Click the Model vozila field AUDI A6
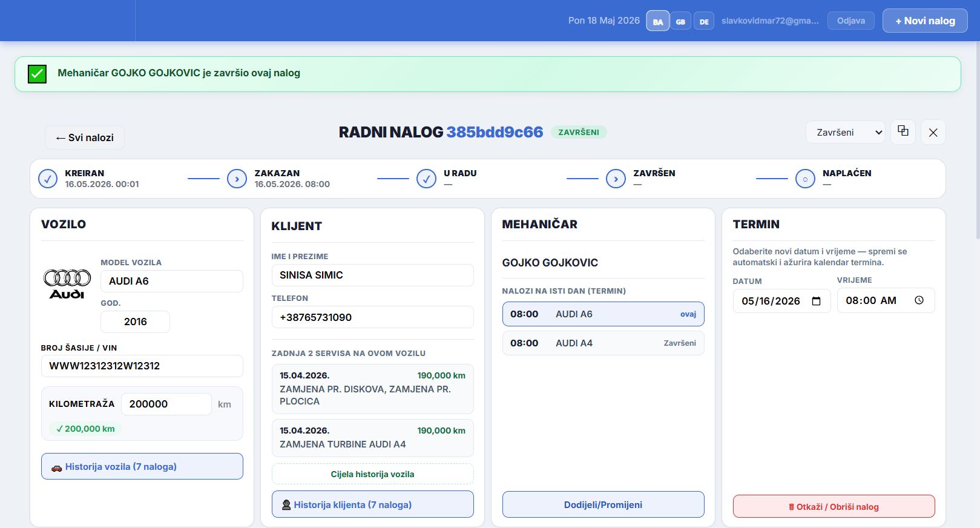Screen dimensions: 980x528 (172, 281)
